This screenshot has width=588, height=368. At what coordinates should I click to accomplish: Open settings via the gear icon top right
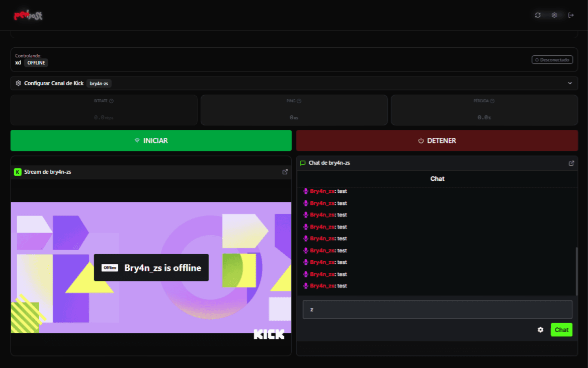click(554, 15)
